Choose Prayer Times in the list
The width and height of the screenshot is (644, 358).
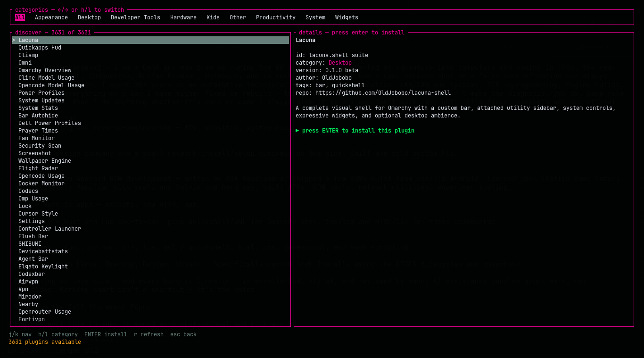pyautogui.click(x=150, y=131)
